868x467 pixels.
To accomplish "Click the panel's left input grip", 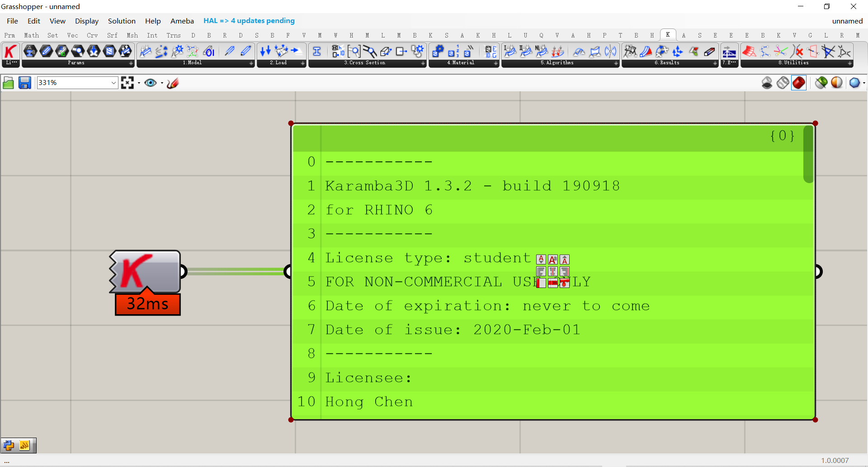I will (x=288, y=271).
